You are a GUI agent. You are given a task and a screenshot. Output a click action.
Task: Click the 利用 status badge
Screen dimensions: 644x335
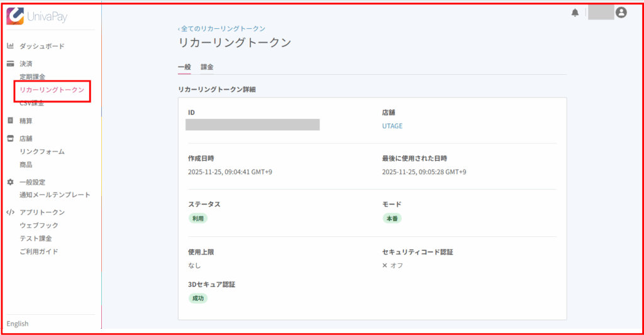(197, 219)
